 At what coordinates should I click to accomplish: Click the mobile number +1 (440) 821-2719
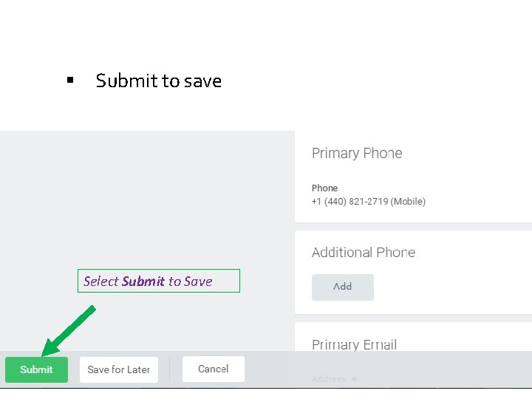pos(349,201)
